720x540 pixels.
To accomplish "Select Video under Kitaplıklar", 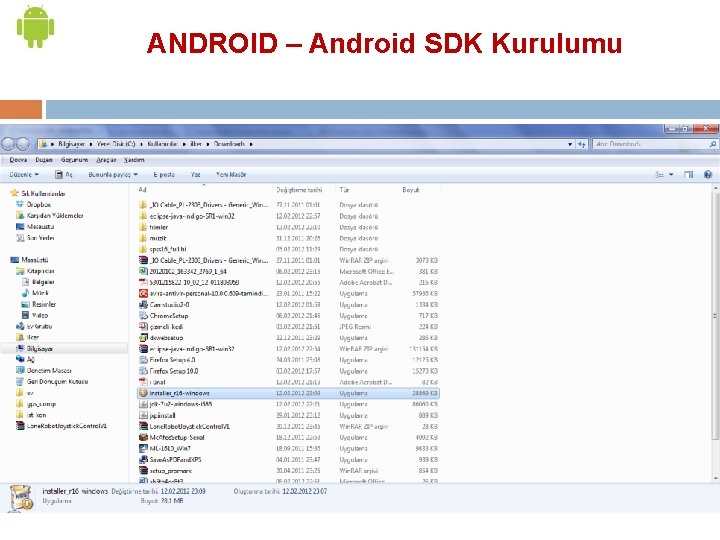I will (40, 315).
